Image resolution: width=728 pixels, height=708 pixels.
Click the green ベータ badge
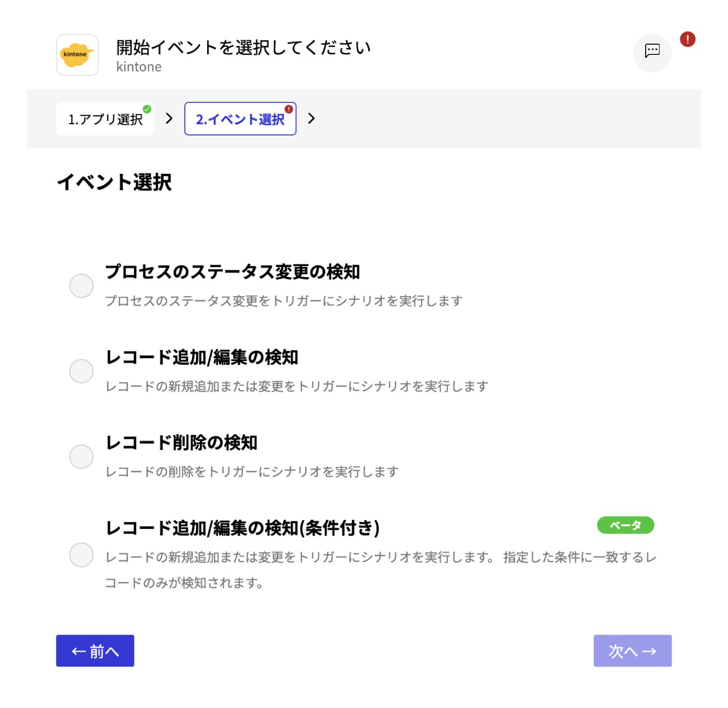click(x=625, y=525)
